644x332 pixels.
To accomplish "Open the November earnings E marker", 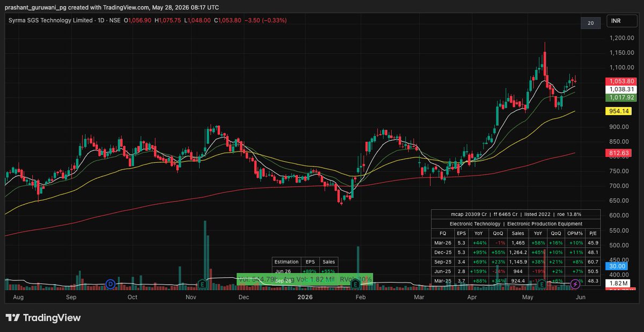I will click(203, 283).
